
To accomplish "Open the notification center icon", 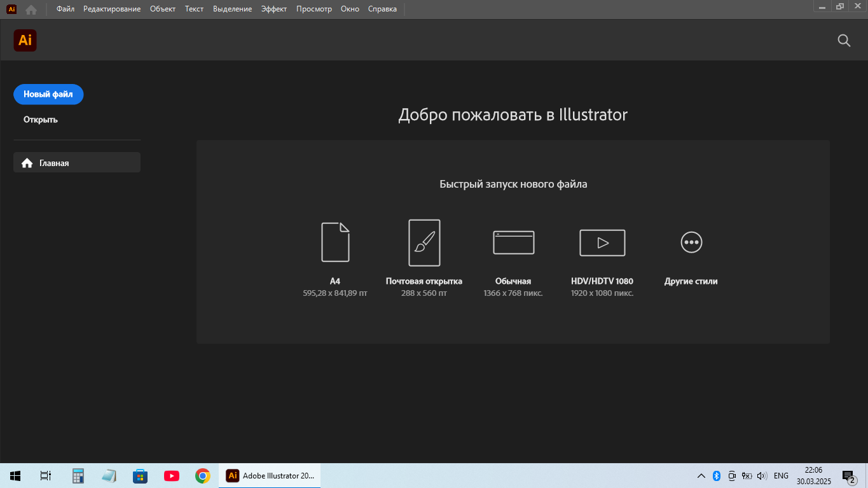I will pyautogui.click(x=848, y=476).
